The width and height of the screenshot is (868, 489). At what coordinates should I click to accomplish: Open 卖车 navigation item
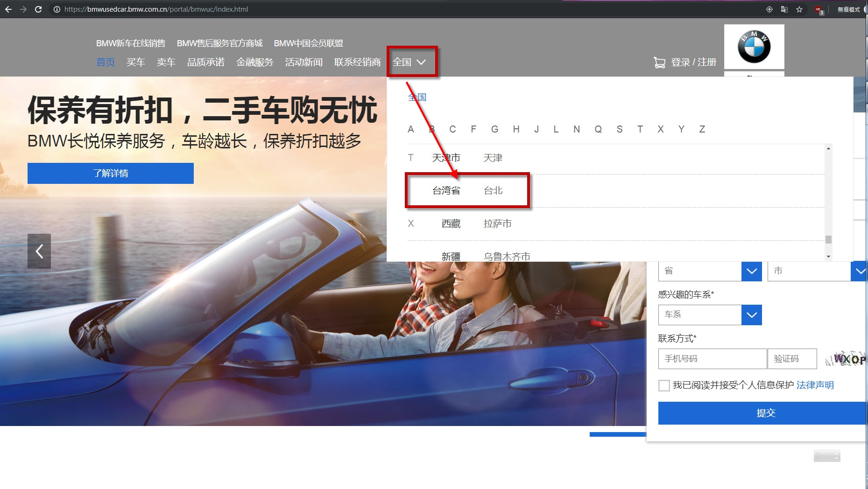(x=166, y=62)
